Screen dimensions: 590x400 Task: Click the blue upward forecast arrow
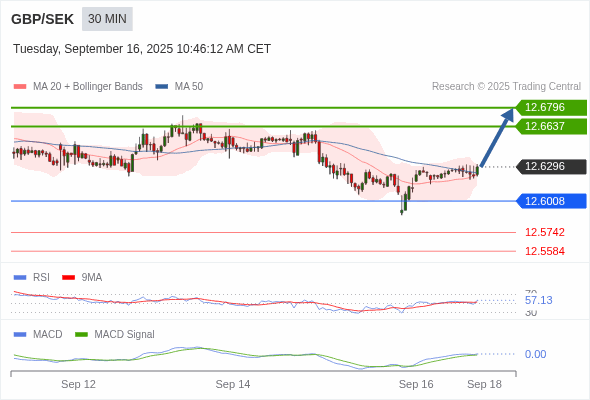(497, 137)
